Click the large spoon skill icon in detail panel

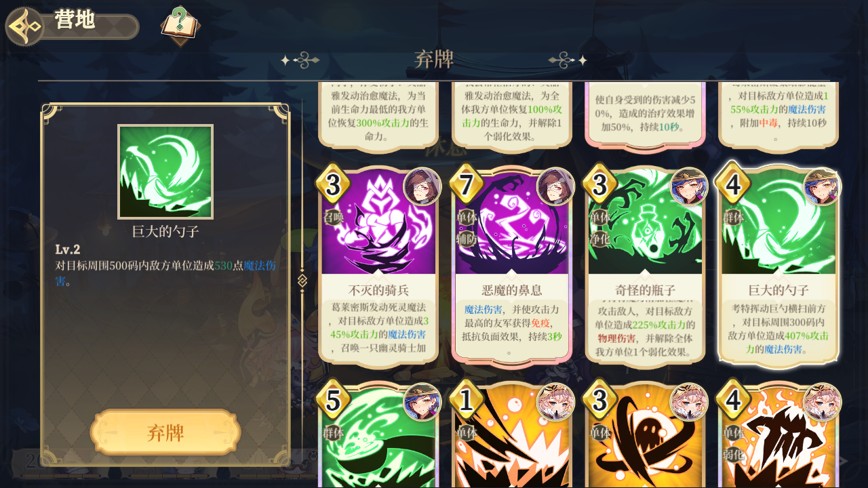point(165,171)
